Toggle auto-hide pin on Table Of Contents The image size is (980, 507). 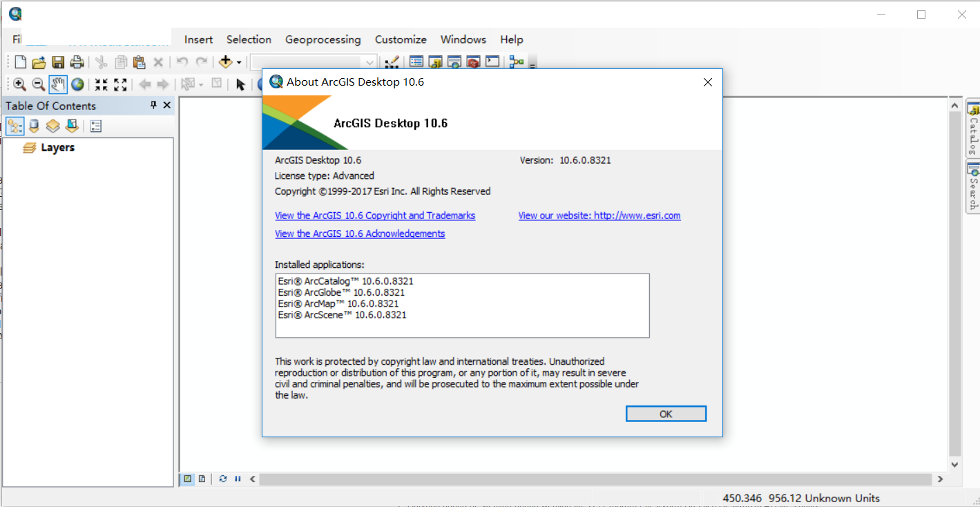click(153, 105)
